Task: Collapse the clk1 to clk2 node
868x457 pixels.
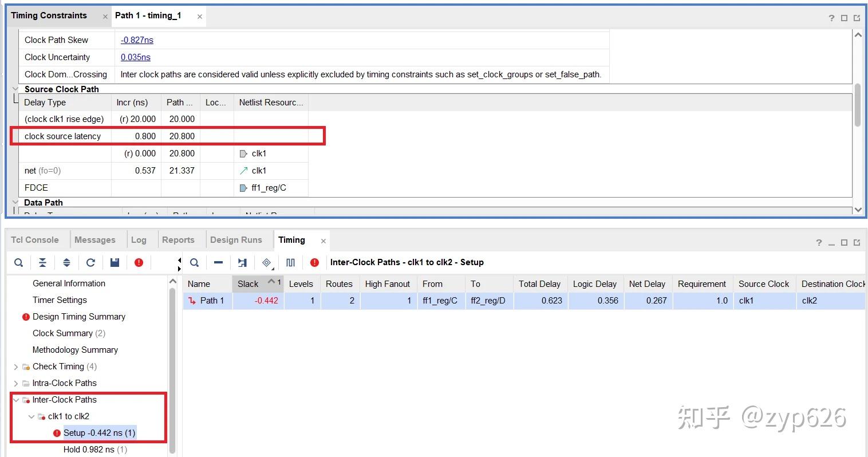Action: coord(31,416)
